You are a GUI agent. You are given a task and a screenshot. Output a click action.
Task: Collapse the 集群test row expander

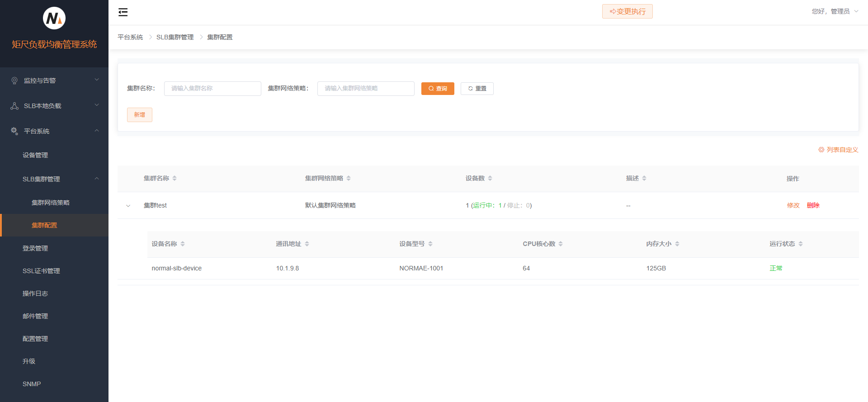coord(128,206)
